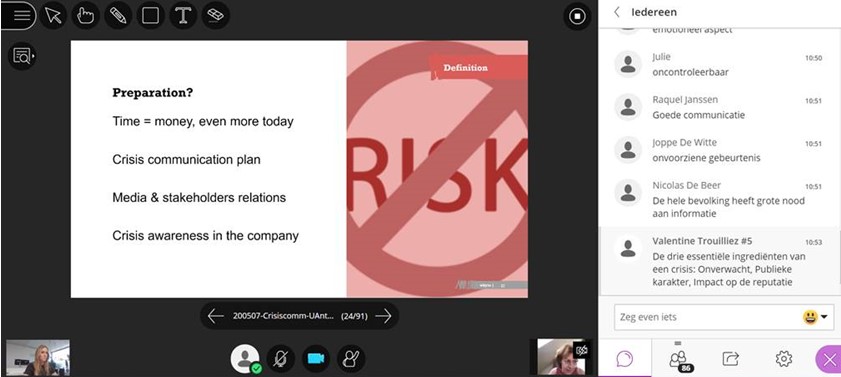Click Valentine Trouilliez's avatar icon
Image resolution: width=841 pixels, height=377 pixels.
click(x=628, y=248)
